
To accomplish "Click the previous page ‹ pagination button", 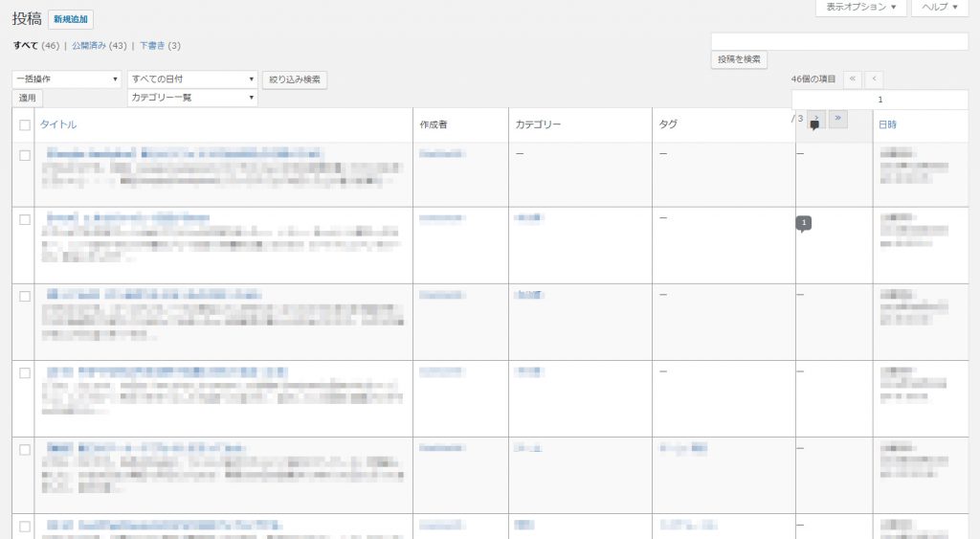I will point(874,79).
